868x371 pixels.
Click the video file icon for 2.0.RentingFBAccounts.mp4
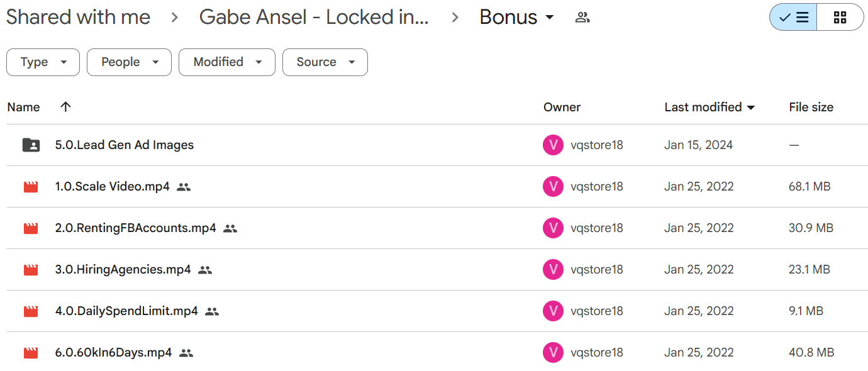(31, 228)
